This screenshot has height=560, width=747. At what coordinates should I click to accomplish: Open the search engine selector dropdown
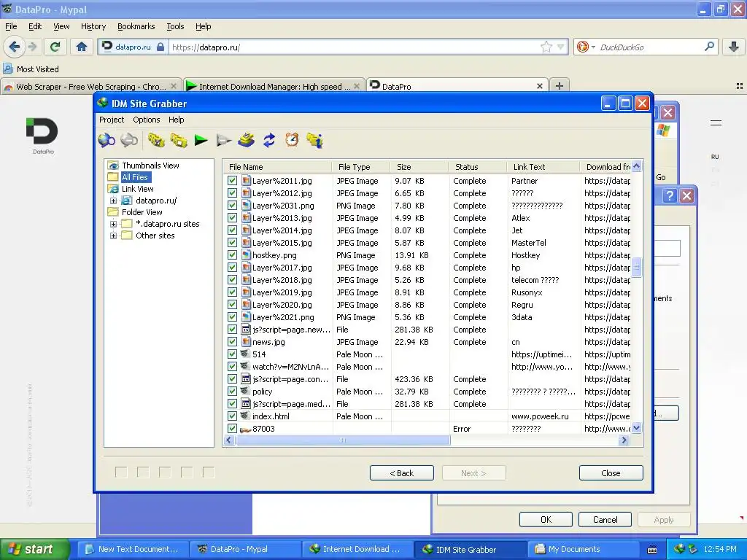[593, 47]
